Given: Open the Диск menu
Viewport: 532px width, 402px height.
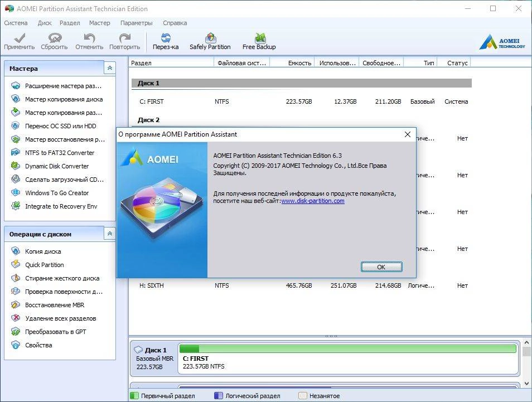Looking at the screenshot, I should pyautogui.click(x=45, y=23).
